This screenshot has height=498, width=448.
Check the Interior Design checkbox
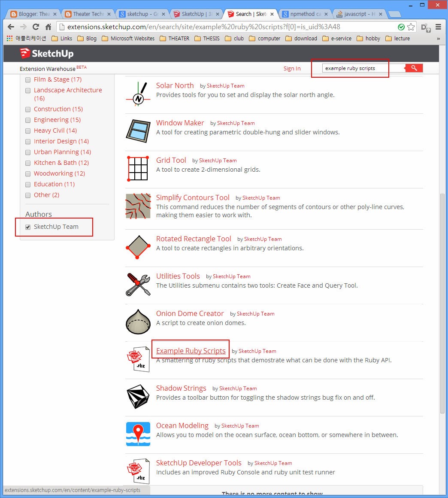tap(28, 142)
